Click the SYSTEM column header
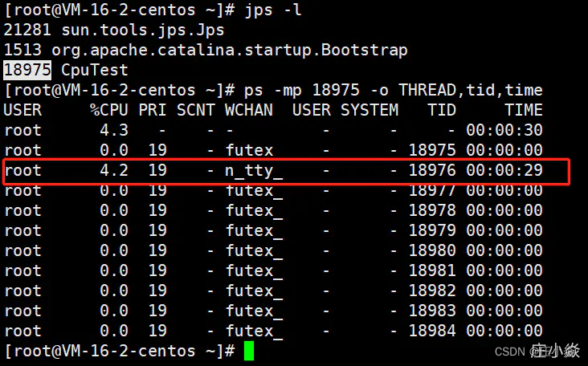Viewport: 588px width, 366px height. click(370, 110)
